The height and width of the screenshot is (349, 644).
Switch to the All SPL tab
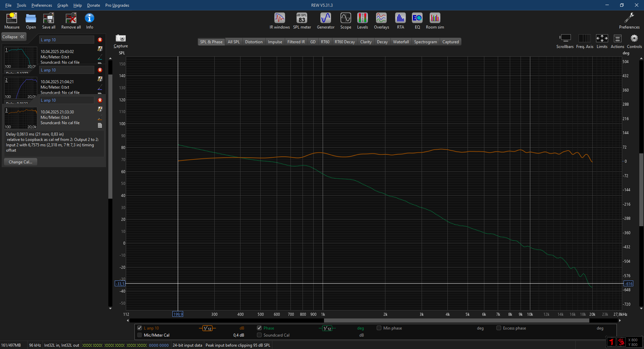click(x=234, y=42)
